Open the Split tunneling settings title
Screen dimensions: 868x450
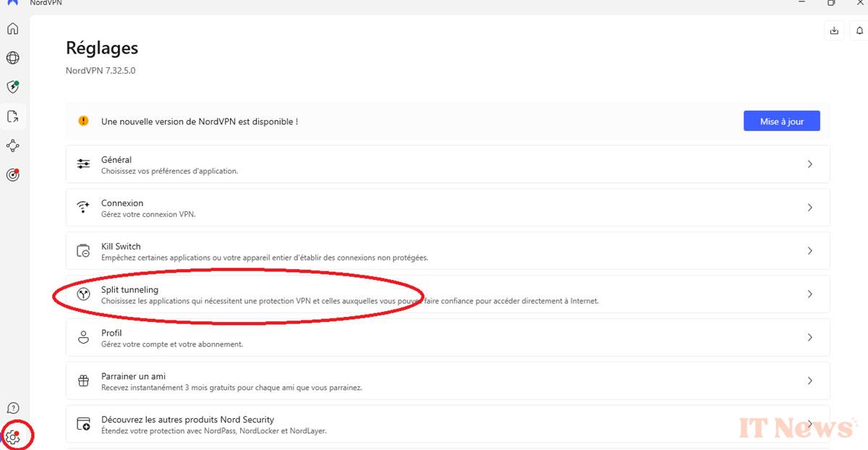[x=129, y=290]
